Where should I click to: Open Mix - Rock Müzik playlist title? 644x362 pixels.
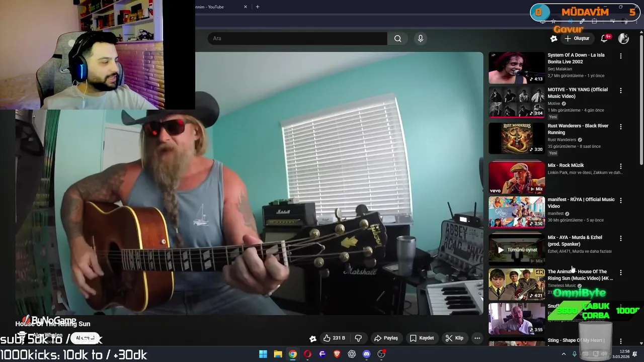click(566, 165)
